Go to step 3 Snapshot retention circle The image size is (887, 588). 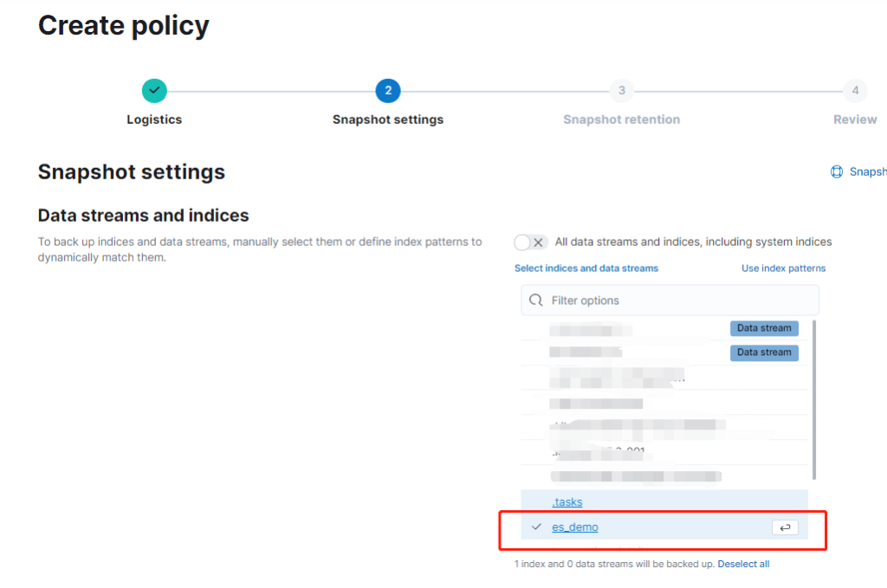tap(622, 90)
